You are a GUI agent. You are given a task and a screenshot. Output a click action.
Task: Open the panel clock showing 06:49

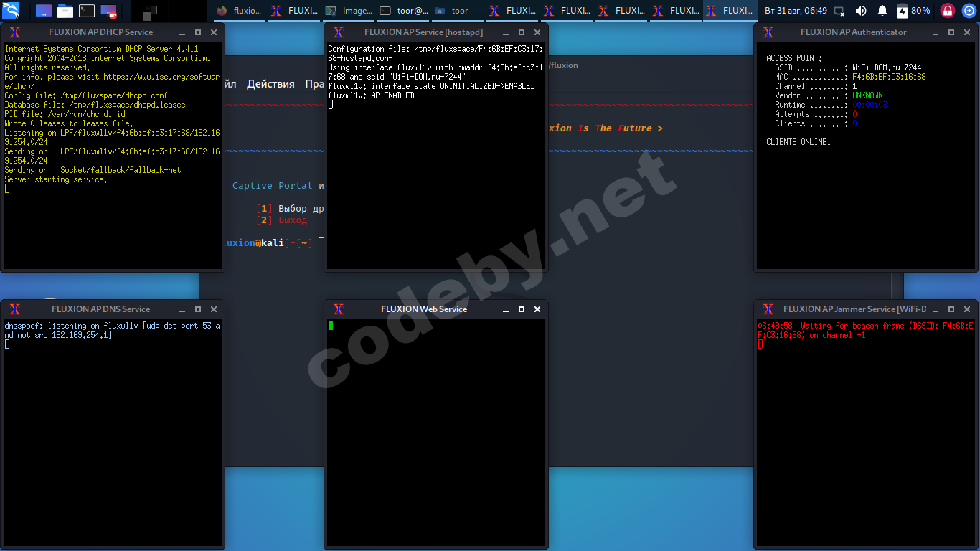pyautogui.click(x=796, y=11)
